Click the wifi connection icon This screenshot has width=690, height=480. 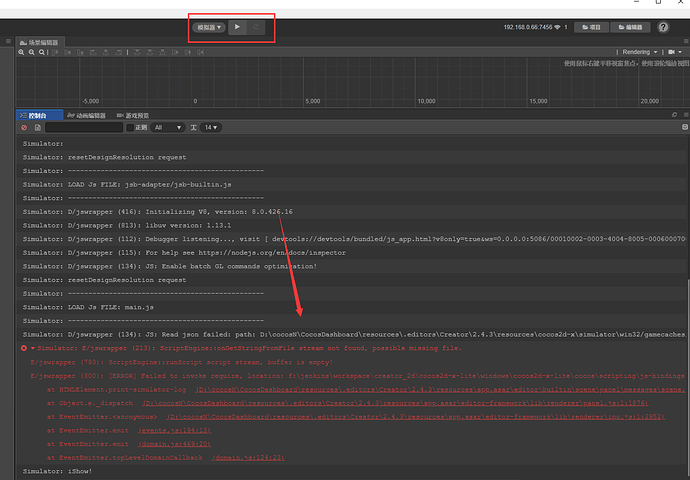(x=557, y=27)
